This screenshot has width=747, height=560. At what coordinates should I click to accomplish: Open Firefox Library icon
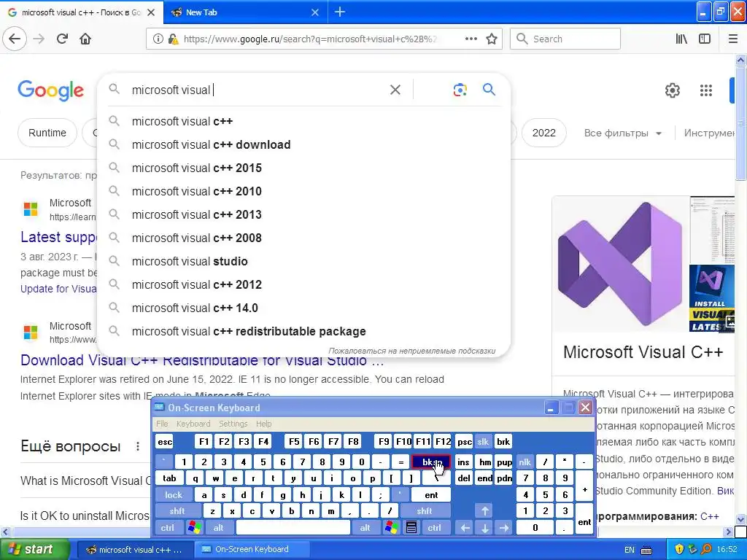click(681, 39)
